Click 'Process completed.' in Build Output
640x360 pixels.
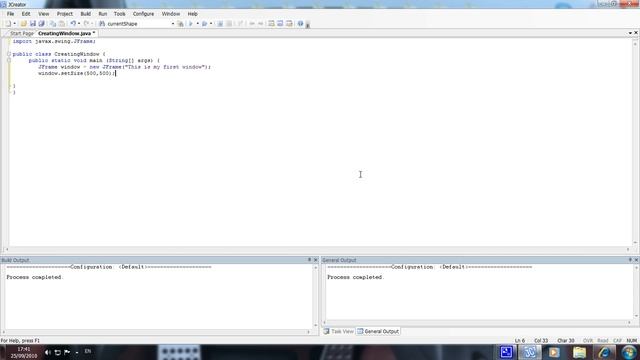point(34,277)
